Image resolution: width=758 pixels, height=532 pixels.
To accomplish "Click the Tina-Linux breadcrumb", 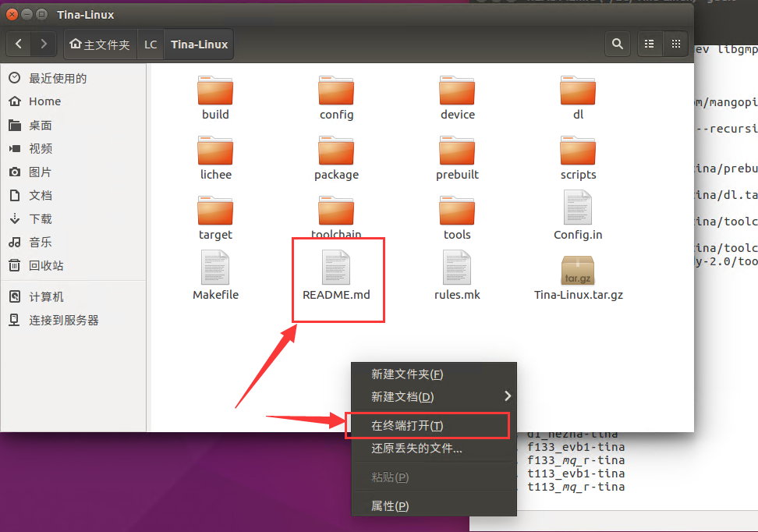I will (199, 44).
